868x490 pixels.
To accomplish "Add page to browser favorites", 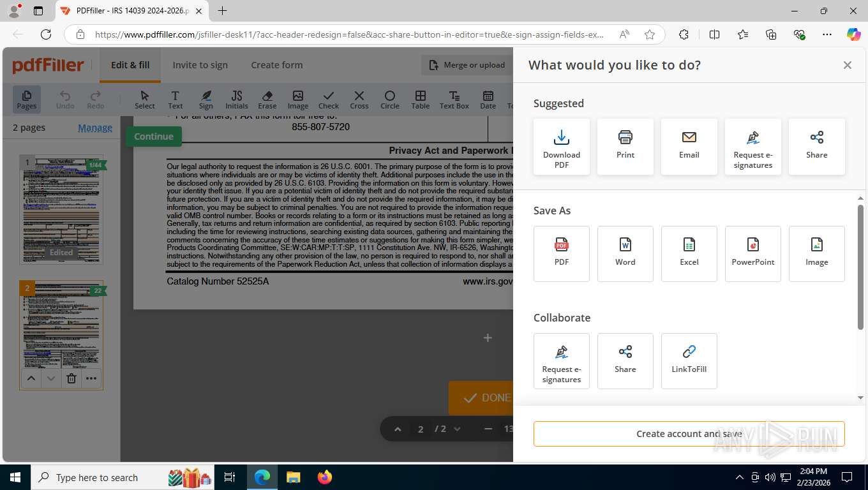I will pos(650,34).
